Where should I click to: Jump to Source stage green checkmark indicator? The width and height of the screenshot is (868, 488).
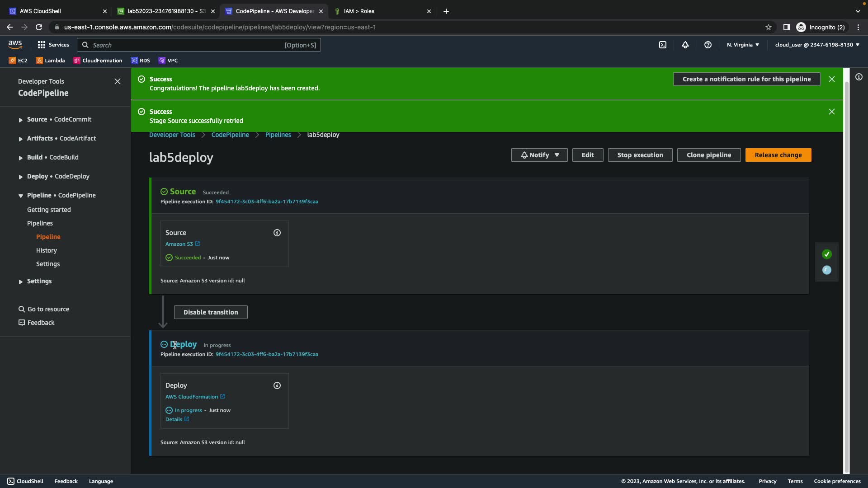click(826, 254)
